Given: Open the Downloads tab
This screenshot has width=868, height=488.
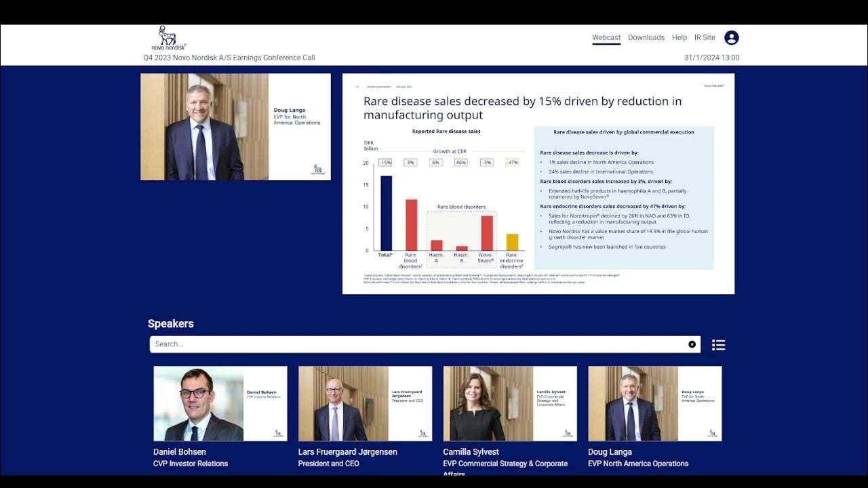Looking at the screenshot, I should click(x=646, y=38).
